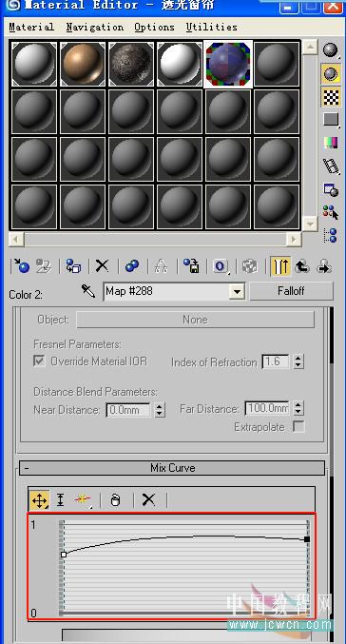Select the first white sphere sample slot

[x=34, y=64]
